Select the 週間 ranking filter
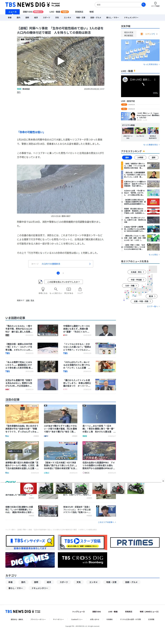This screenshot has width=165, height=644. tap(153, 158)
